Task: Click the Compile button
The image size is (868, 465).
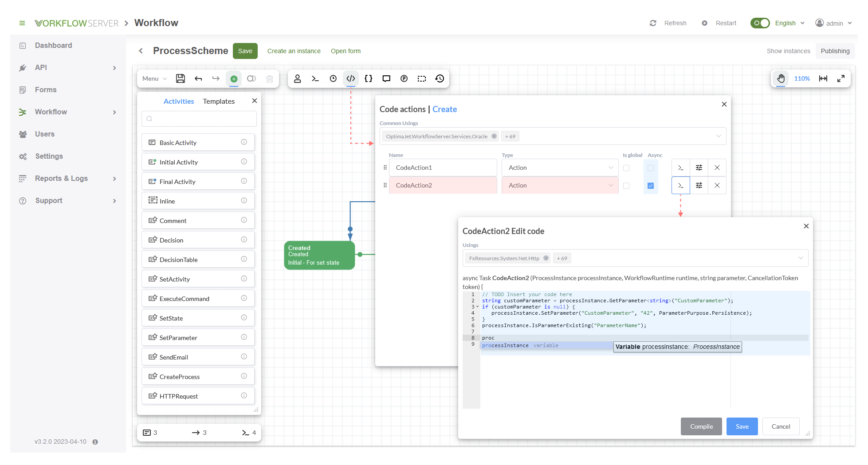Action: [701, 426]
